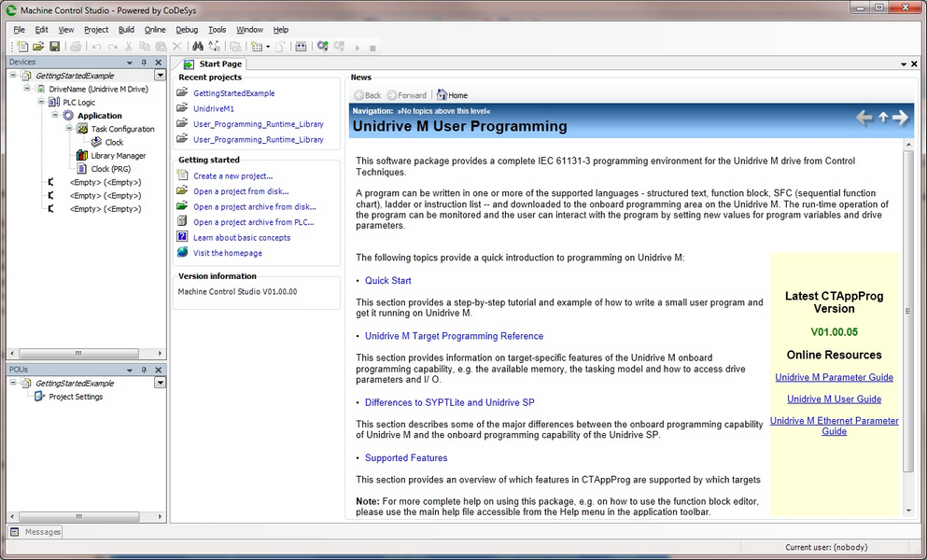927x560 pixels.
Task: Click the Start play triangle icon
Action: tap(358, 48)
